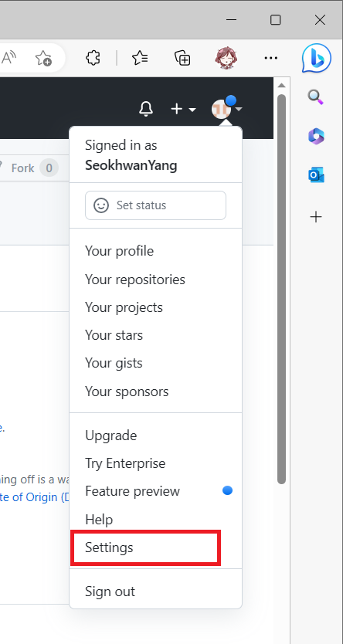Click the Edge profile avatar picture

pos(225,58)
